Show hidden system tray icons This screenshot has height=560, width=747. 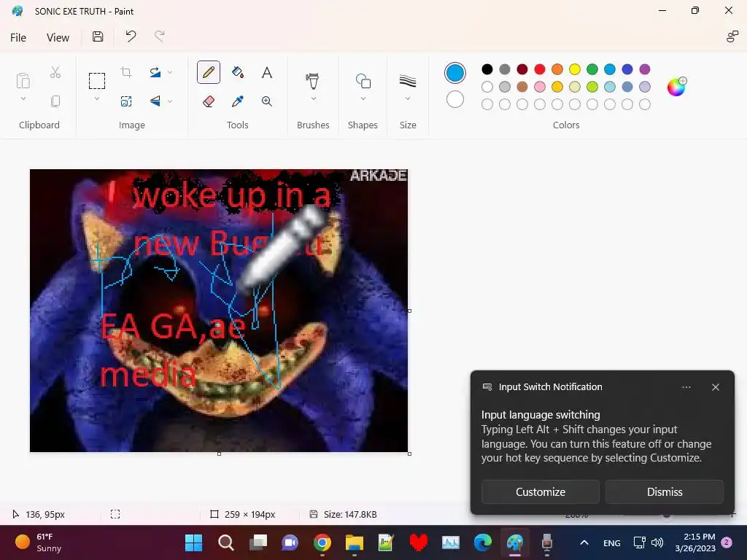[x=584, y=542]
